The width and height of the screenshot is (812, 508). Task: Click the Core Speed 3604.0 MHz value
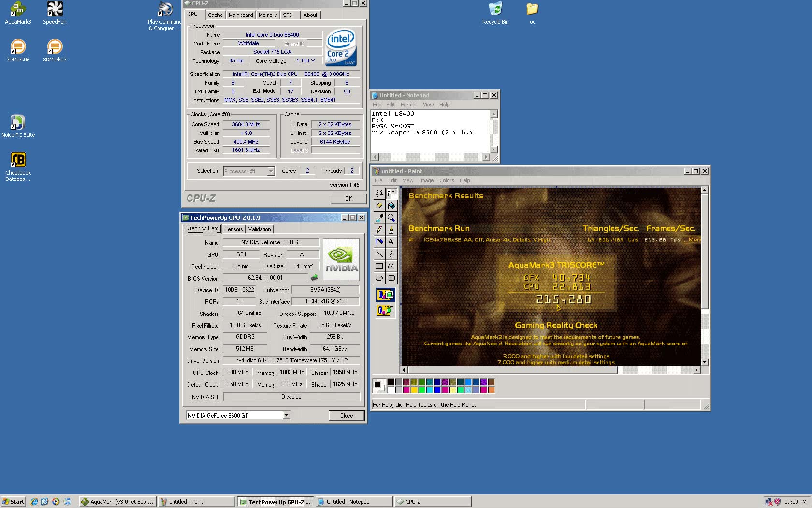tap(246, 124)
